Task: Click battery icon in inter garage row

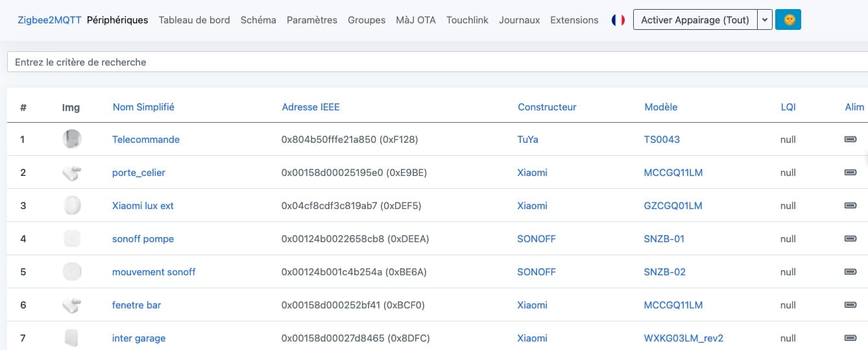Action: pyautogui.click(x=850, y=338)
